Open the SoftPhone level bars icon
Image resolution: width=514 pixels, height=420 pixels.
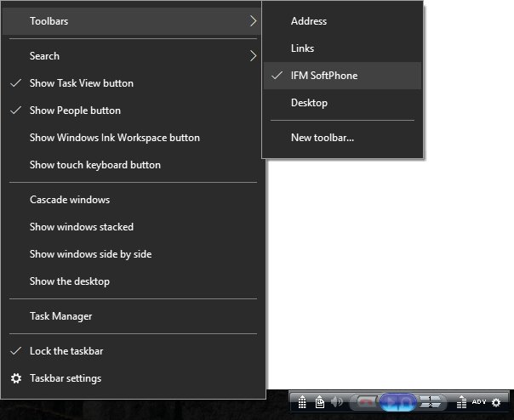pyautogui.click(x=461, y=402)
